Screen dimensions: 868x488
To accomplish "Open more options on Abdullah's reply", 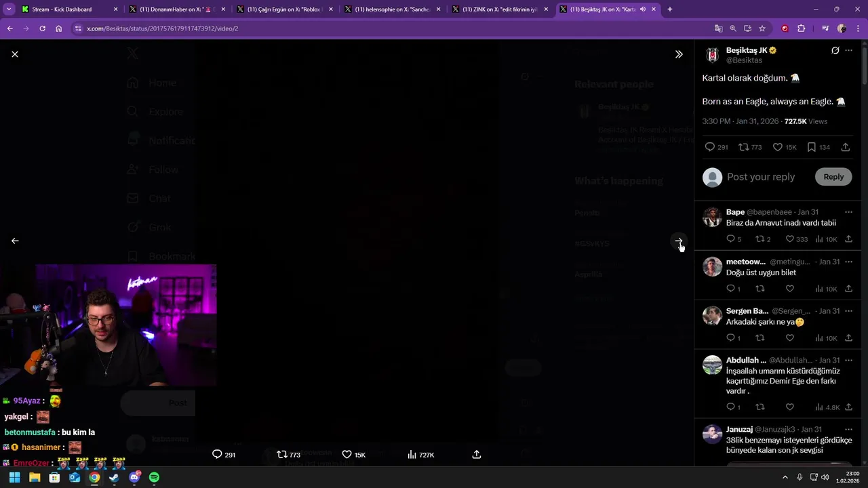I will point(848,360).
